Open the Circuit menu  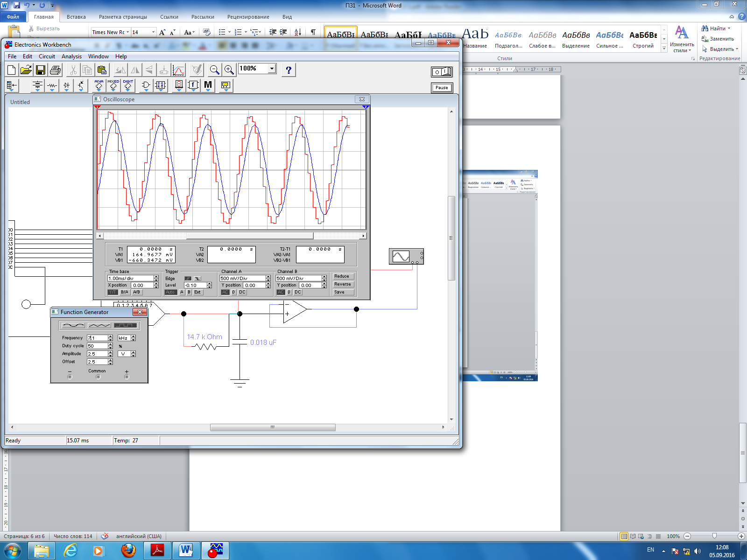pyautogui.click(x=47, y=56)
